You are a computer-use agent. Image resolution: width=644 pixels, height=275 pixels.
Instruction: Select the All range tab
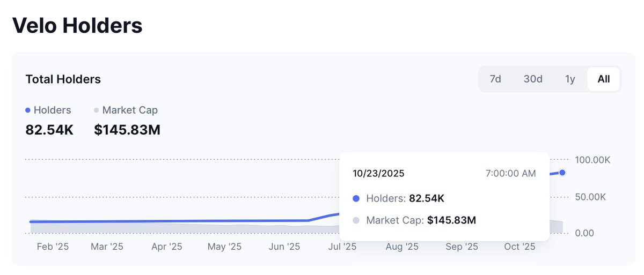coord(604,79)
